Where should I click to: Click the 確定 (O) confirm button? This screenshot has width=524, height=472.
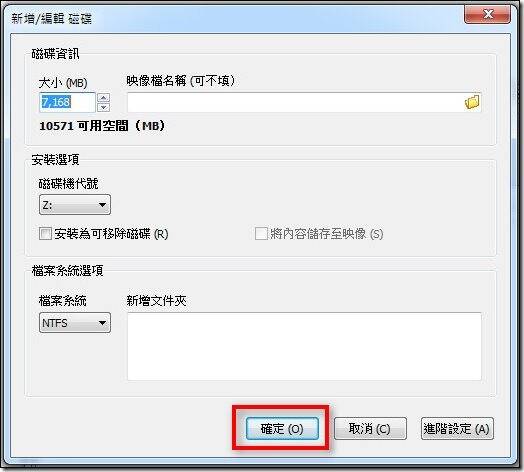point(282,429)
